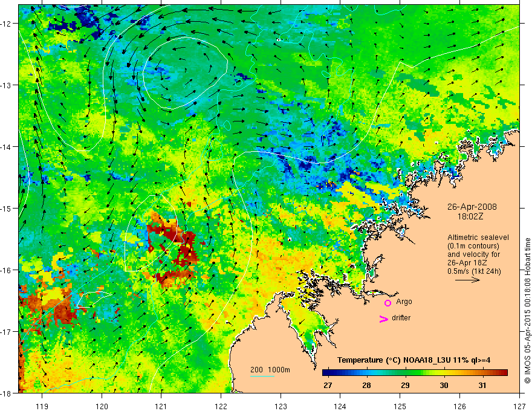The image size is (532, 411).
Task: Click the Temperature NOAA18_L3U colorbar title
Action: [414, 360]
